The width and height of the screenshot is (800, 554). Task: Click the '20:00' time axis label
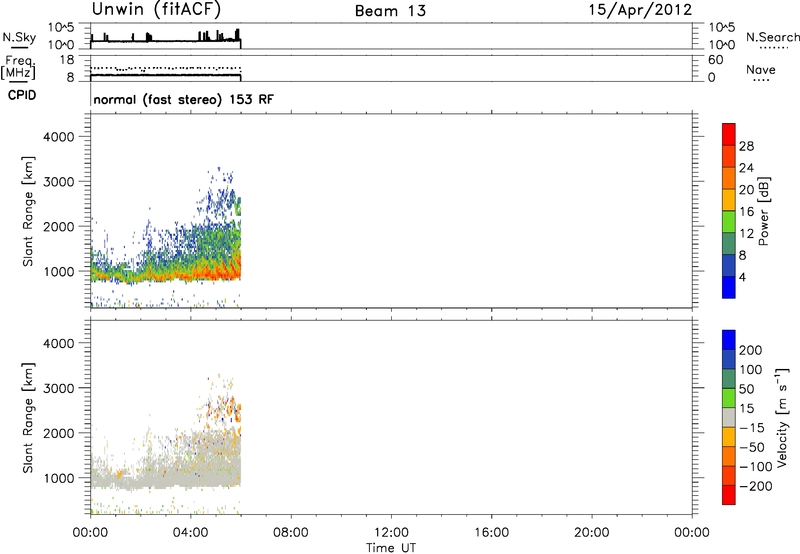591,533
